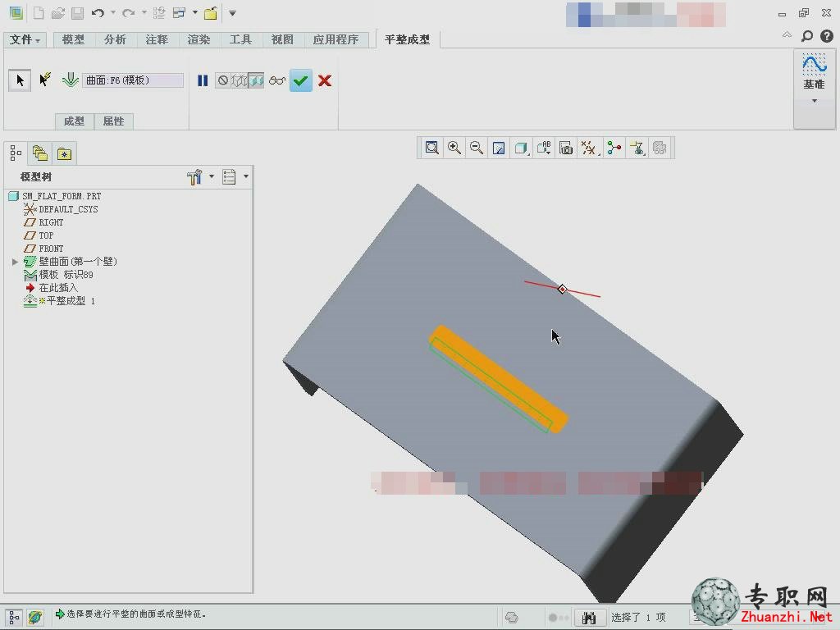The height and width of the screenshot is (630, 840).
Task: Click the Creo application icon at top-left
Action: 16,13
